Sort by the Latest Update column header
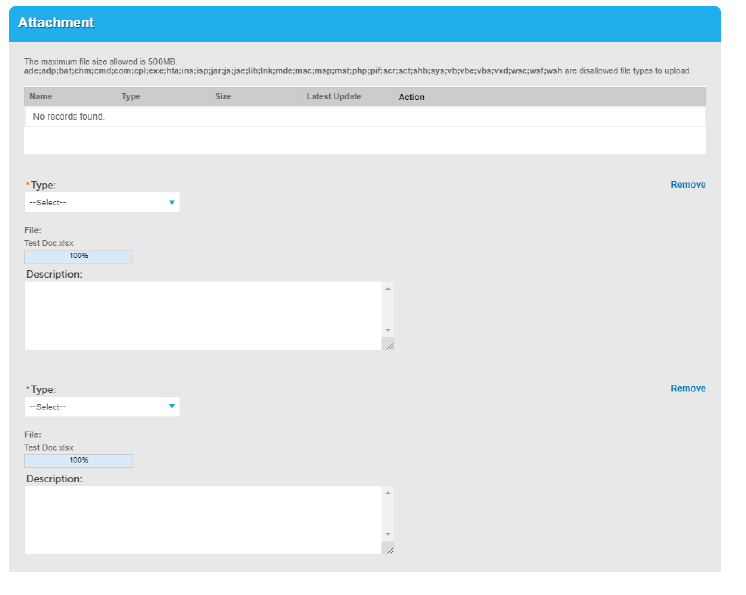This screenshot has width=746, height=595. click(x=334, y=97)
